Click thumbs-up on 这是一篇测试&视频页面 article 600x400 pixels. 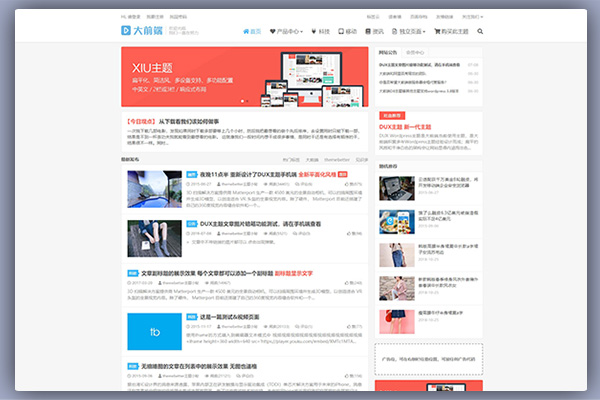[354, 327]
